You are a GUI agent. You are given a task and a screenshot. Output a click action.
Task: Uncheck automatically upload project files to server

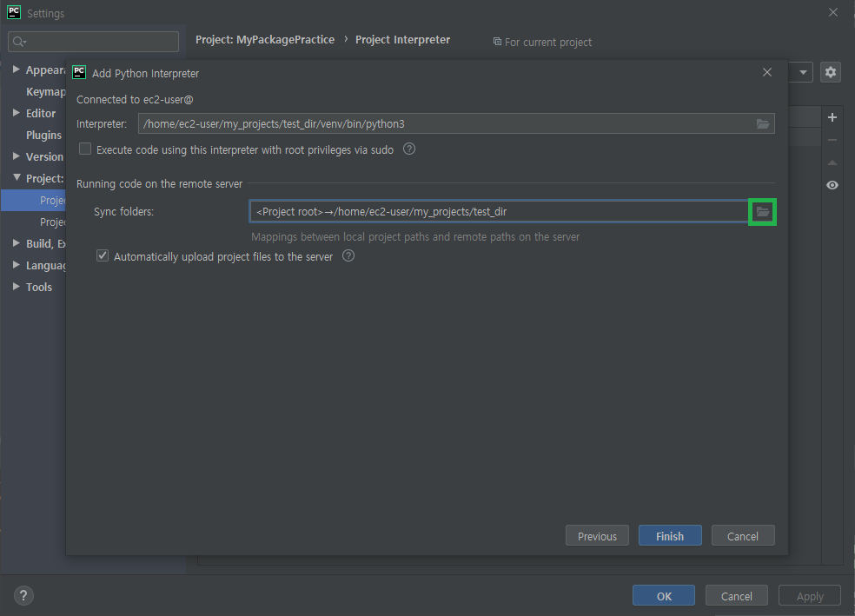103,255
